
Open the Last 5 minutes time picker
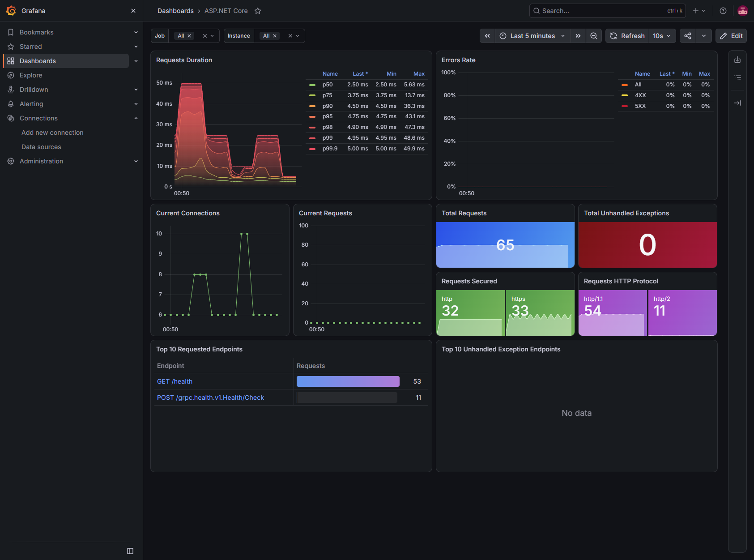[533, 36]
